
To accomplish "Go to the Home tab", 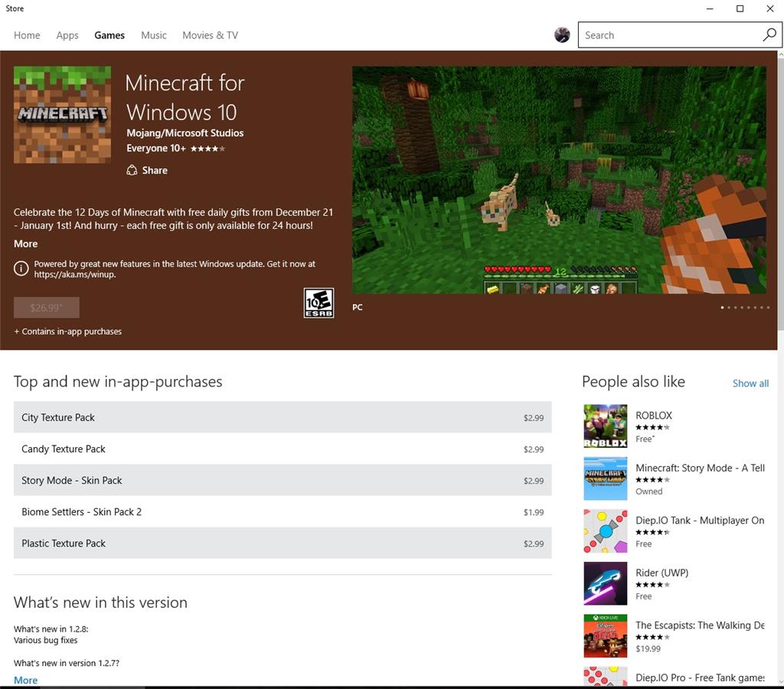I will coord(27,35).
